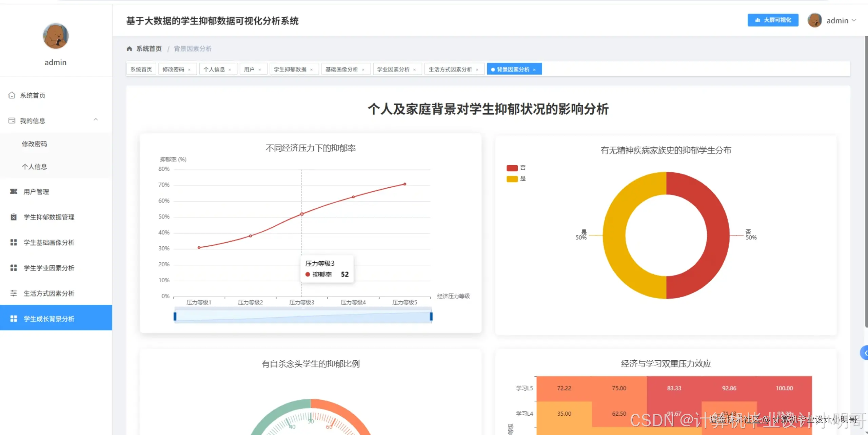Screen dimensions: 868x435
Task: Click the 系统首页 breadcrumb link
Action: pos(149,49)
